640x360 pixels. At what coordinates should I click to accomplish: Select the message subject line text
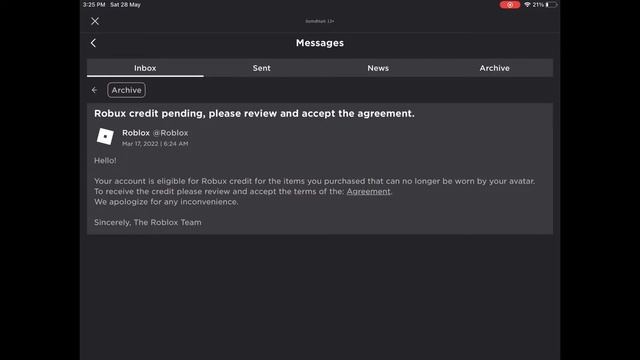[x=254, y=113]
